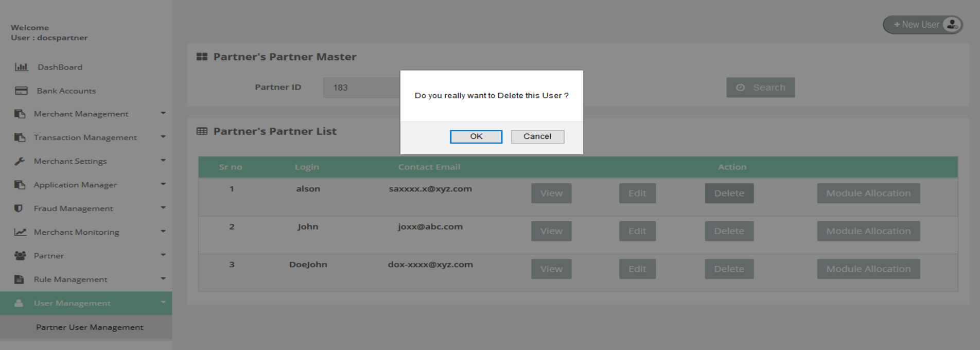Click the user avatar icon on New User

point(952,24)
